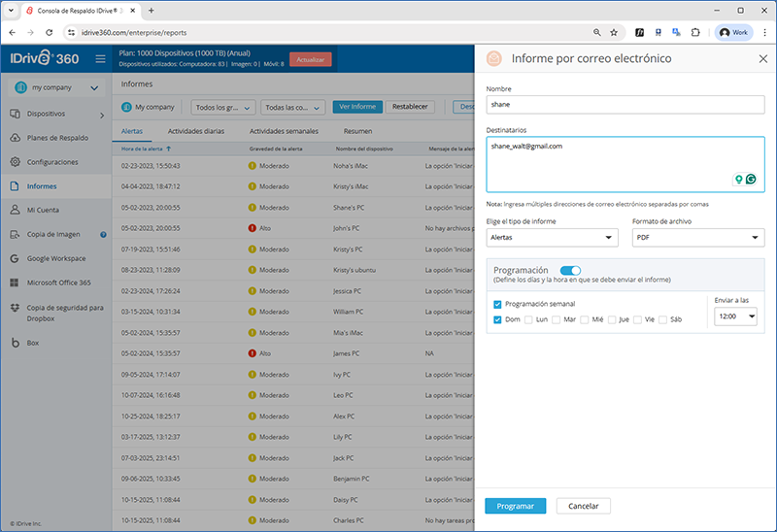Expand the file format PDF dropdown
Viewport: 777px width, 532px height.
[697, 237]
